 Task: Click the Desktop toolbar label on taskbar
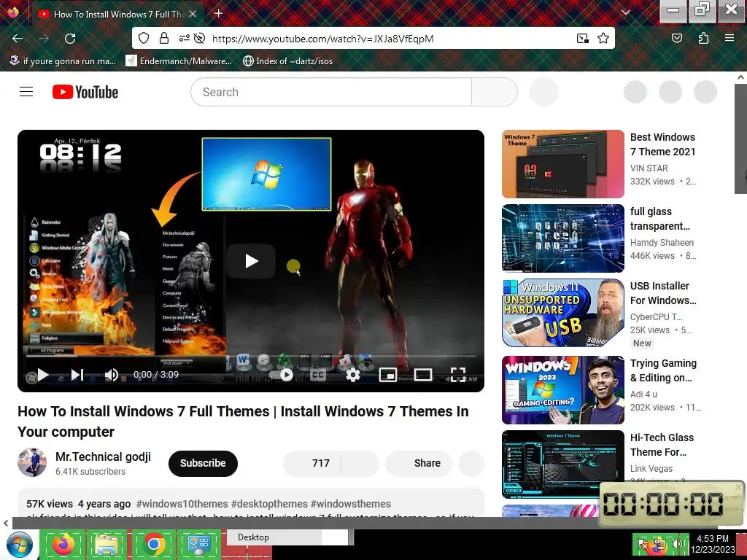tap(253, 537)
